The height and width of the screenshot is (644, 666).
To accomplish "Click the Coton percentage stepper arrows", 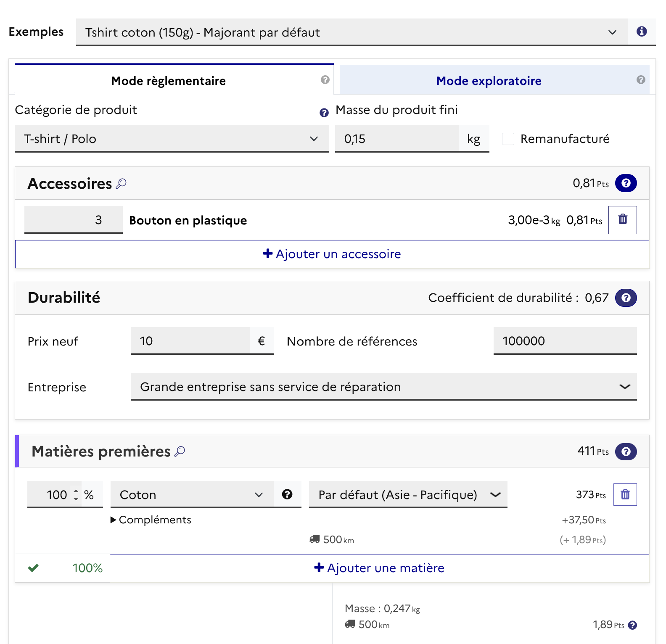I will point(76,494).
